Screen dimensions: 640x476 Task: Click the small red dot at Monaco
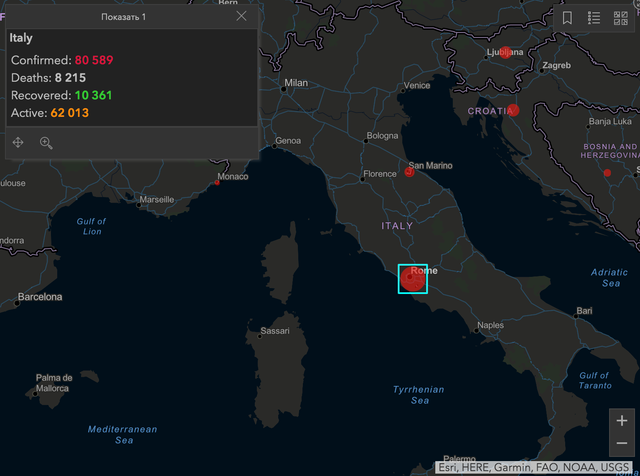pyautogui.click(x=217, y=183)
